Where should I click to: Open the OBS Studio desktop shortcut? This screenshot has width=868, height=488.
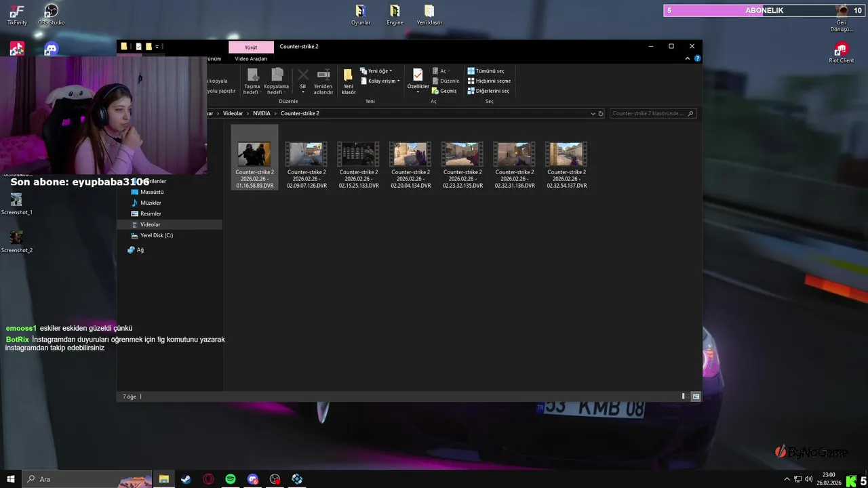point(51,15)
